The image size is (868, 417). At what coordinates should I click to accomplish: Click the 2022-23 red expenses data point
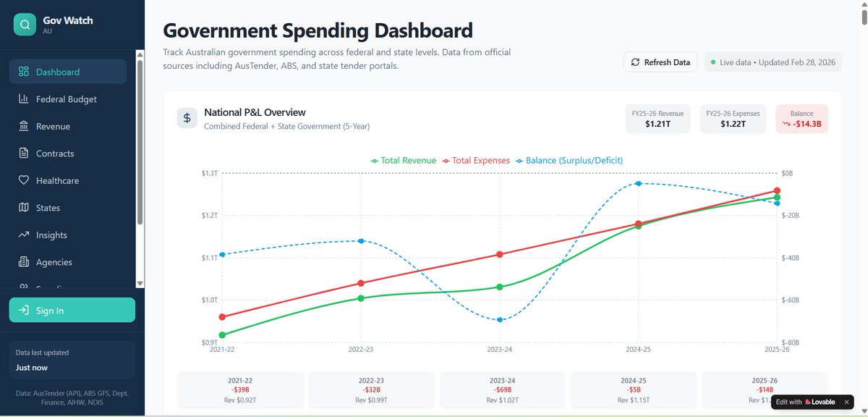point(361,283)
